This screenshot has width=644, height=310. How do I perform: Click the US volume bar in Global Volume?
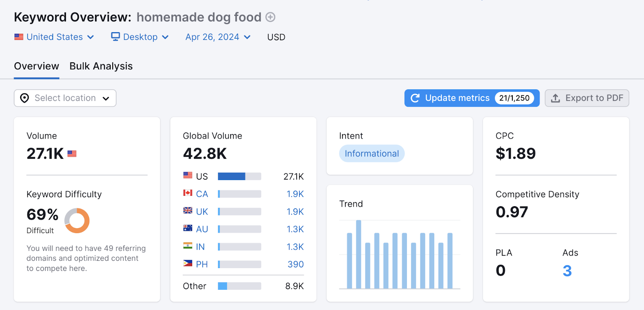239,176
